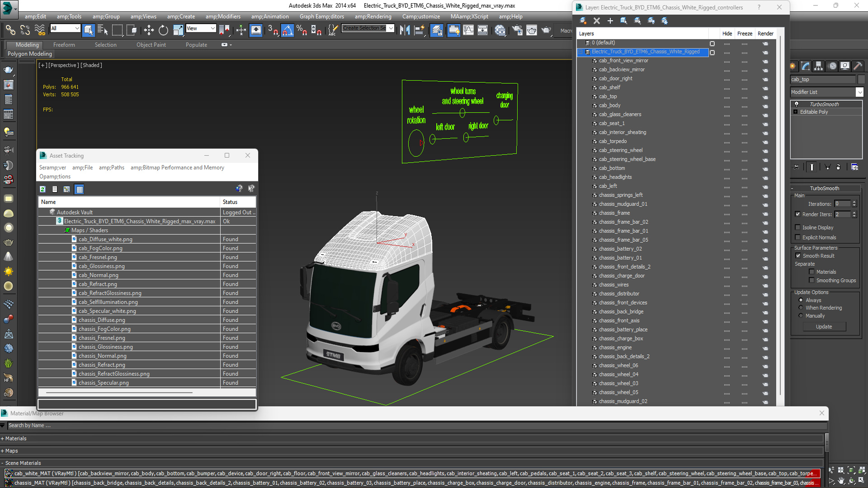The height and width of the screenshot is (488, 868).
Task: Select the Always update option
Action: point(801,300)
